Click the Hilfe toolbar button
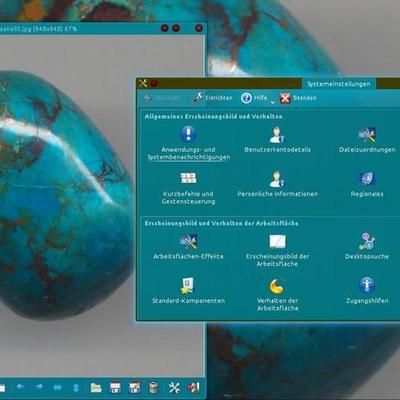Screen dimensions: 400x400 click(254, 98)
